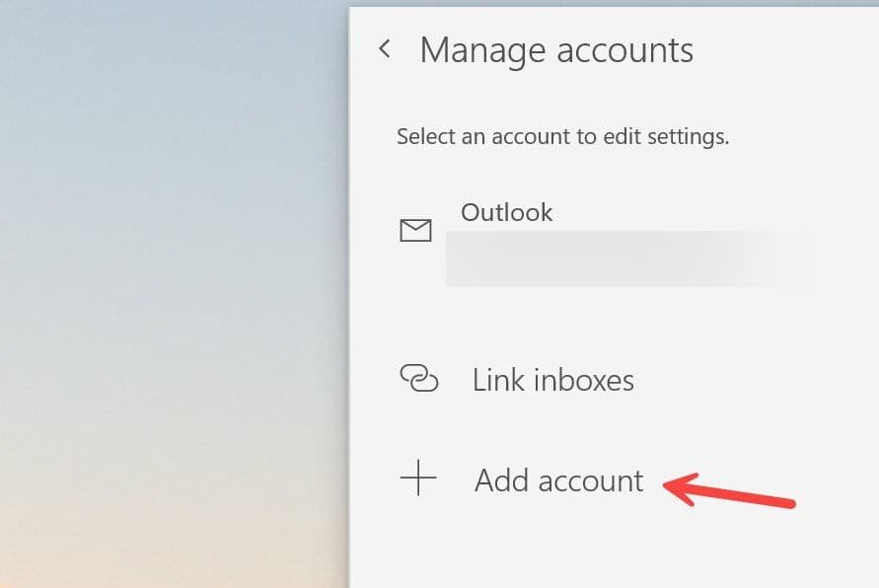Screen dimensions: 879x588
Task: Click the envelope icon beside Outlook
Action: tap(415, 231)
